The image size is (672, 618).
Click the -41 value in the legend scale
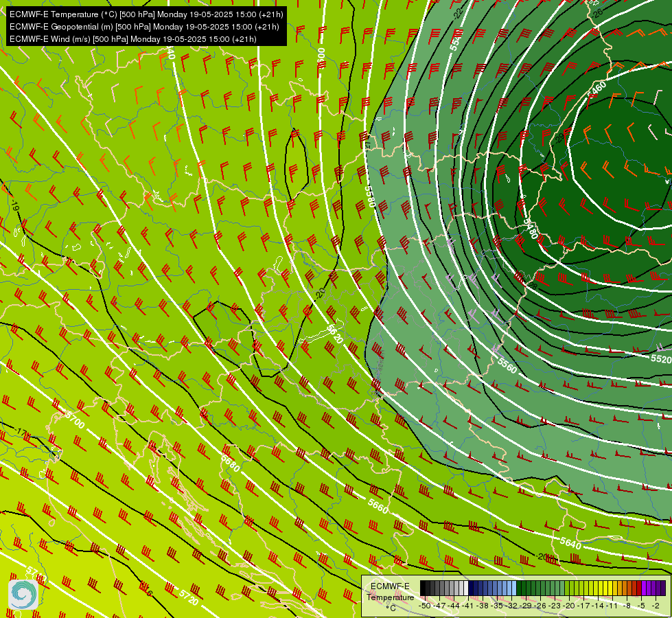(x=468, y=606)
